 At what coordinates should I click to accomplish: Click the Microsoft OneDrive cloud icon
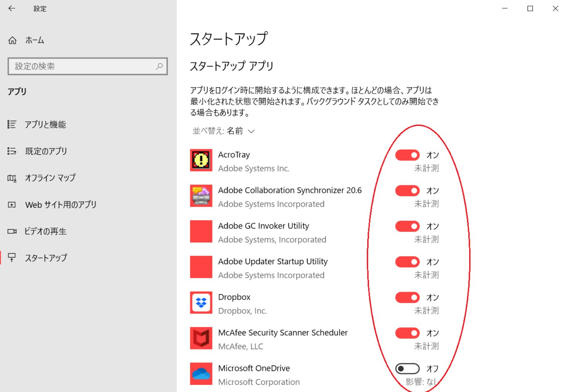[x=201, y=374]
